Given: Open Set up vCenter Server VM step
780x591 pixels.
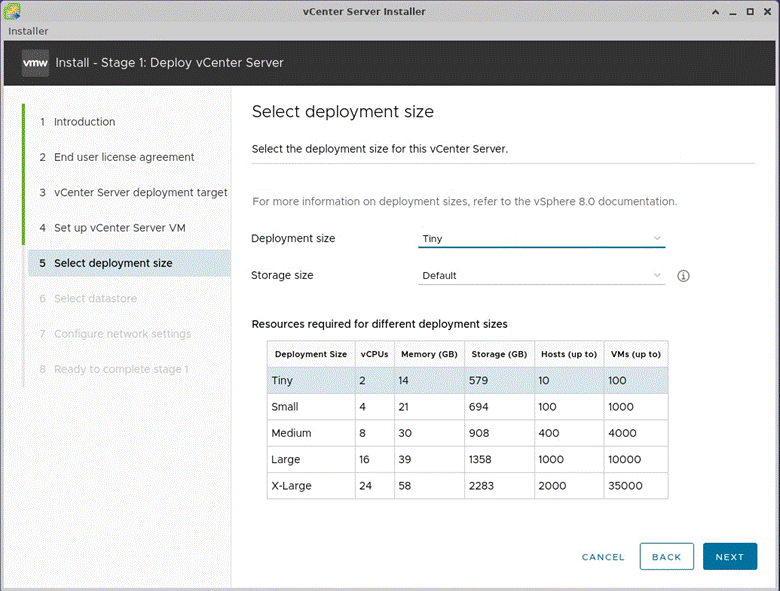Looking at the screenshot, I should pos(119,228).
